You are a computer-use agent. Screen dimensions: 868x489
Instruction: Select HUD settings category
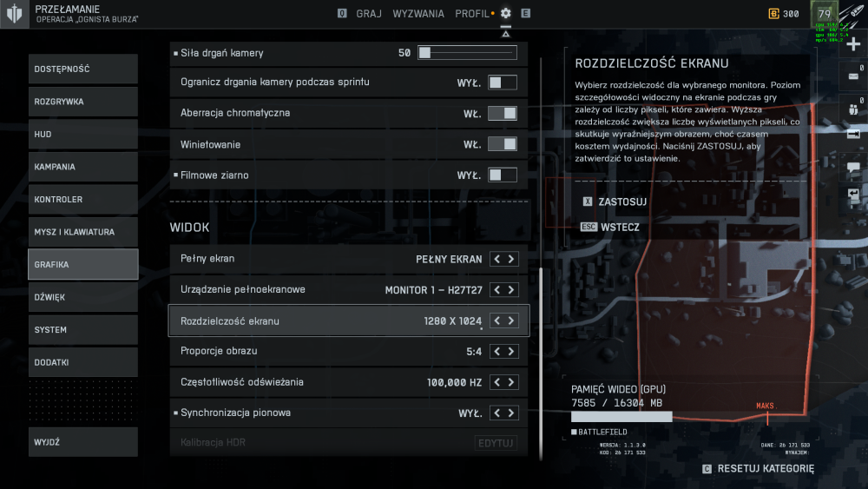tap(83, 134)
